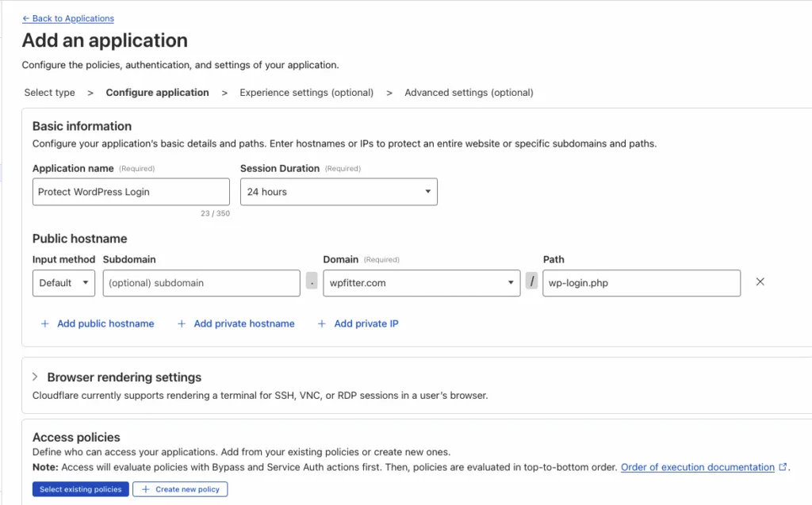Remove the wp-login.php hostname row

coord(760,281)
